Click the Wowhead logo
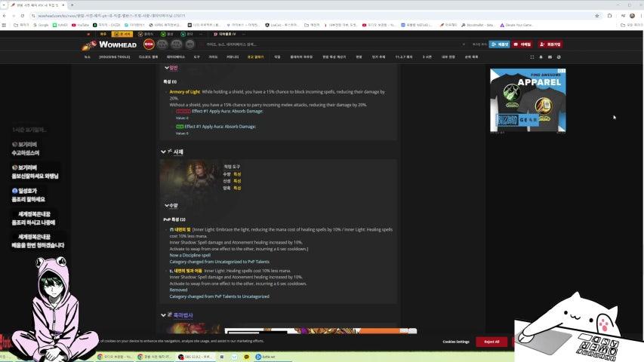The image size is (644, 362). (x=111, y=44)
